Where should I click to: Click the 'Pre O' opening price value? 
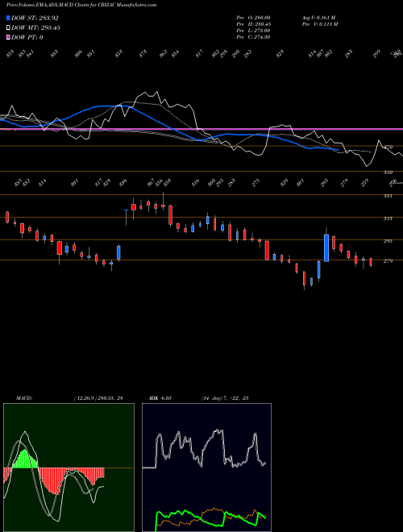click(x=253, y=18)
